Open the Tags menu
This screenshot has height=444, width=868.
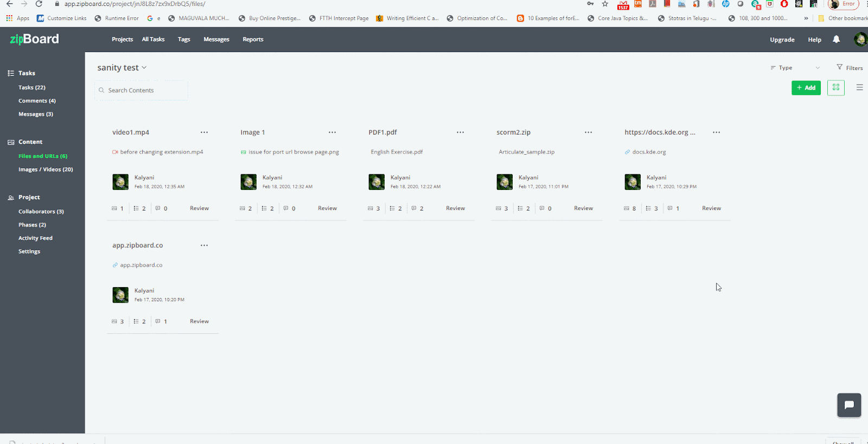(184, 40)
